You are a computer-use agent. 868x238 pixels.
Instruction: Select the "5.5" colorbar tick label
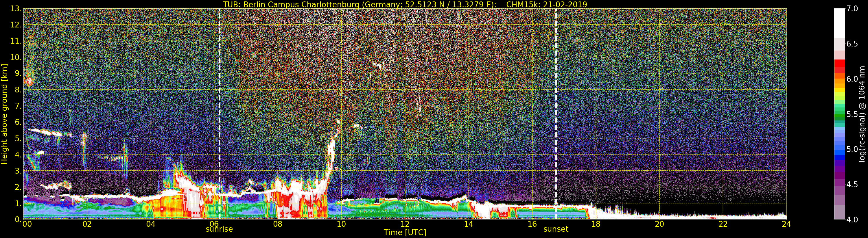(852, 114)
